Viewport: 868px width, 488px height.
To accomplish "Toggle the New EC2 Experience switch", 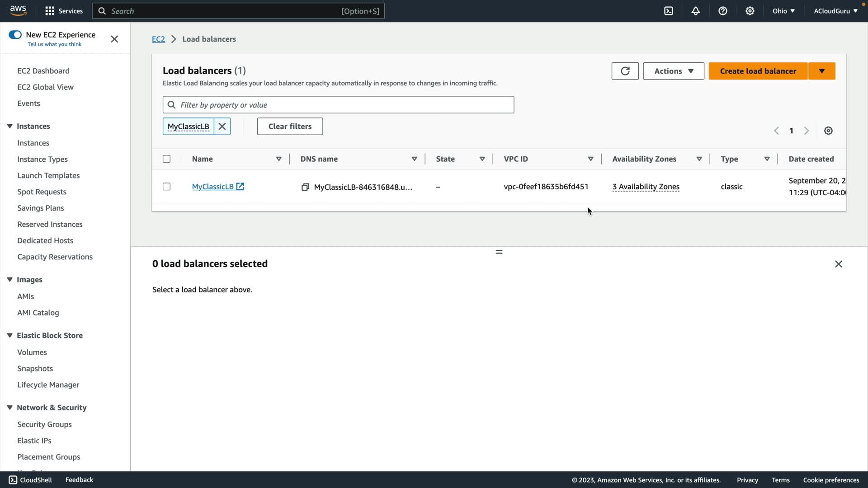I will (x=15, y=35).
